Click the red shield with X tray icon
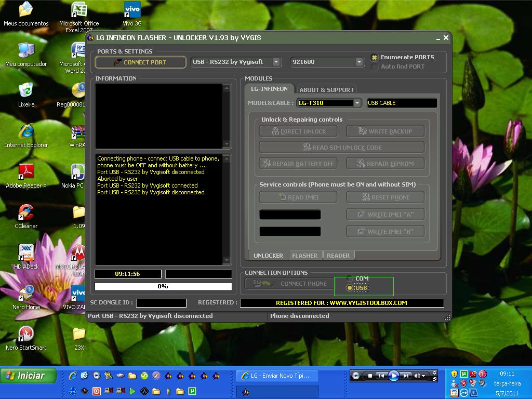This screenshot has height=399, width=532. [x=463, y=383]
